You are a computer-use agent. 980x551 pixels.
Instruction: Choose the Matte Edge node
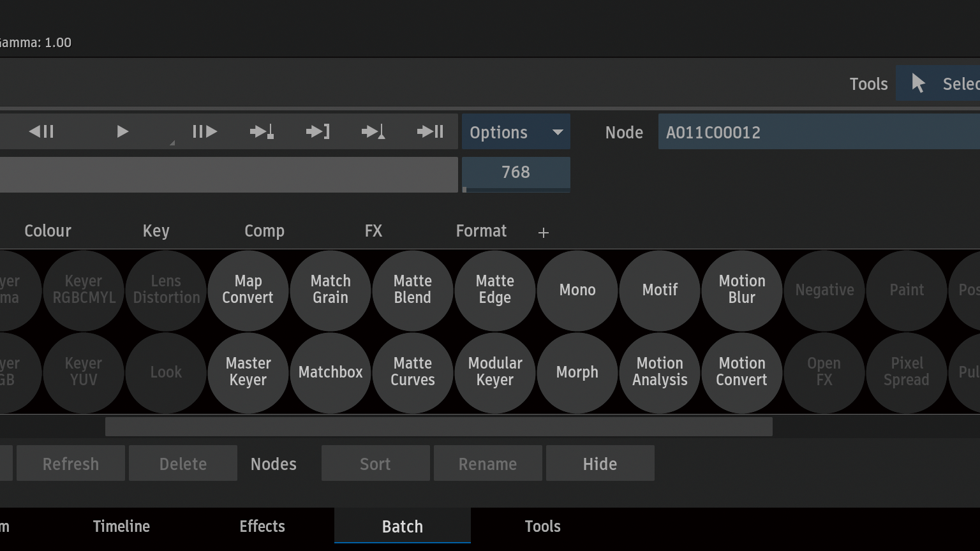(495, 290)
